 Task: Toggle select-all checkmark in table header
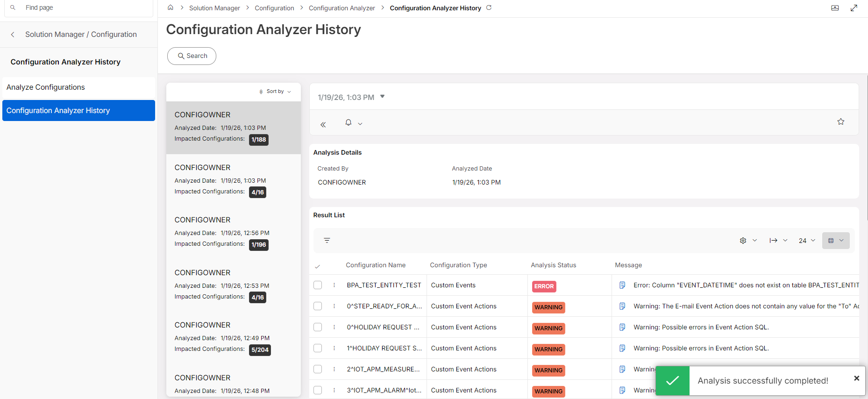coord(317,266)
